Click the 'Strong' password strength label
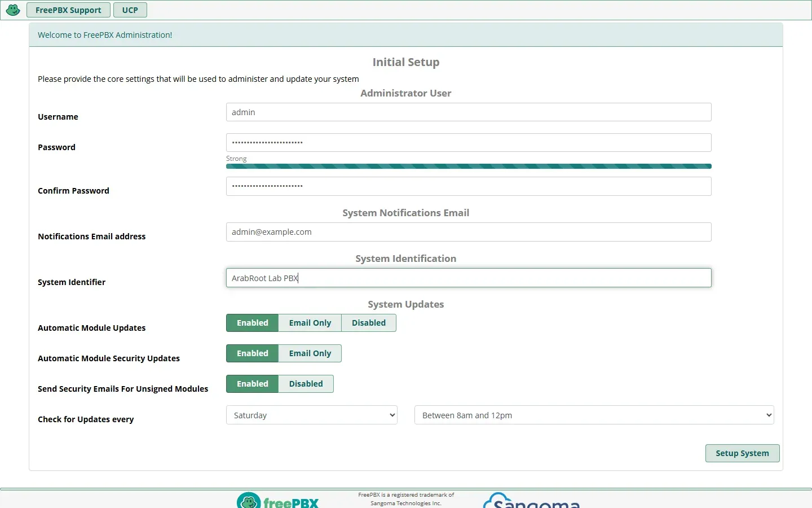This screenshot has width=812, height=508. 236,159
